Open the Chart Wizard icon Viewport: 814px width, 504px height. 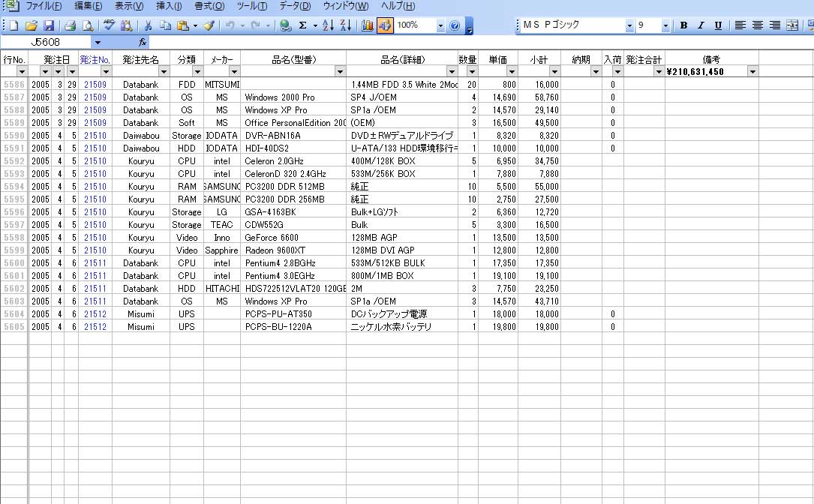point(368,25)
